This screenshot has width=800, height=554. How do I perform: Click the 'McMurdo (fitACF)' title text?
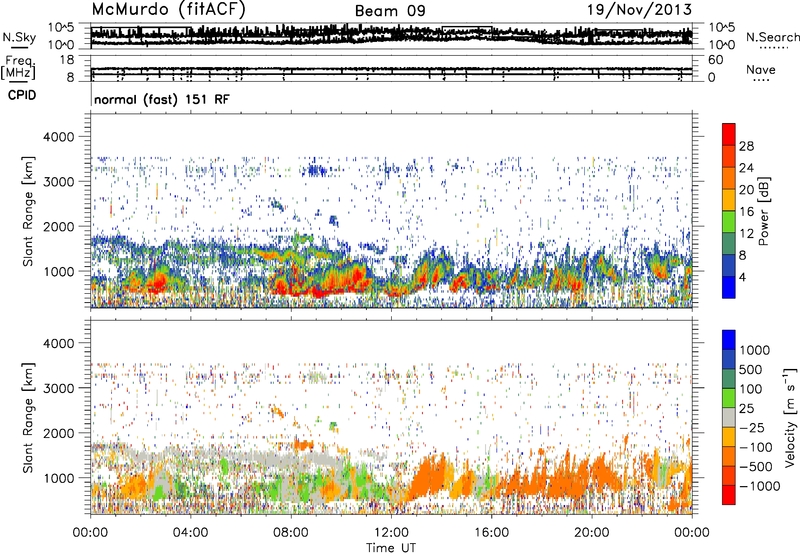(168, 10)
